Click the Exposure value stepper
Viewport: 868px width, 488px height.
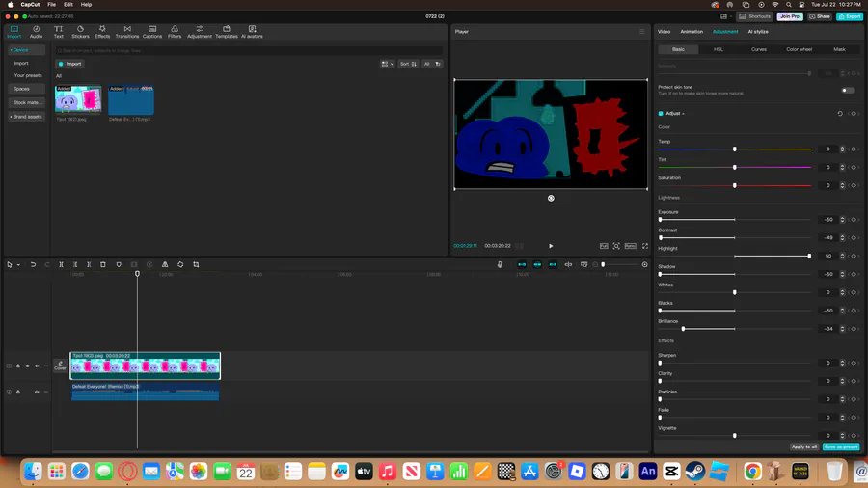[842, 220]
